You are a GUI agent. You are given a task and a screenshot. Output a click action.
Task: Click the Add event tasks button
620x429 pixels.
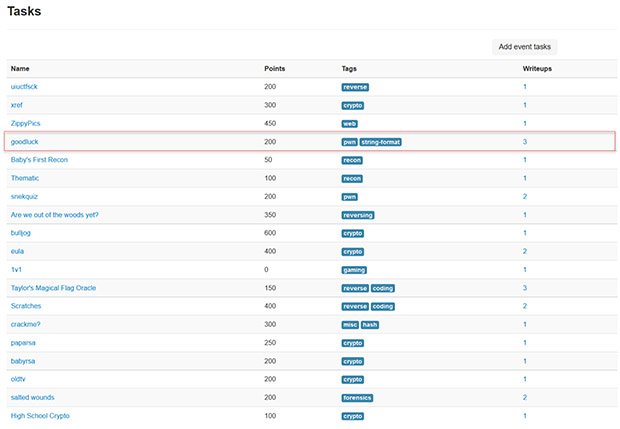click(524, 47)
